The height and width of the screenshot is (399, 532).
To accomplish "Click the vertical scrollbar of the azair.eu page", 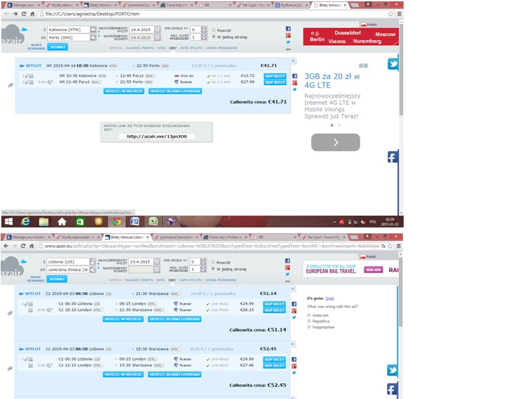I will pyautogui.click(x=401, y=292).
